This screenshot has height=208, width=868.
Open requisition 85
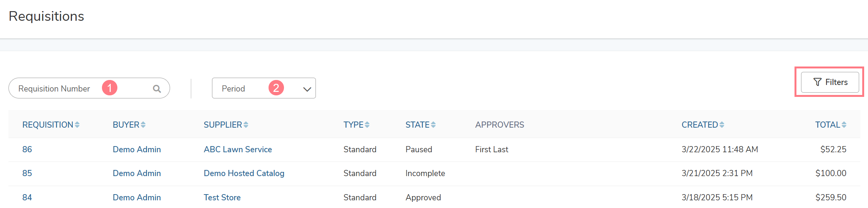tap(27, 173)
